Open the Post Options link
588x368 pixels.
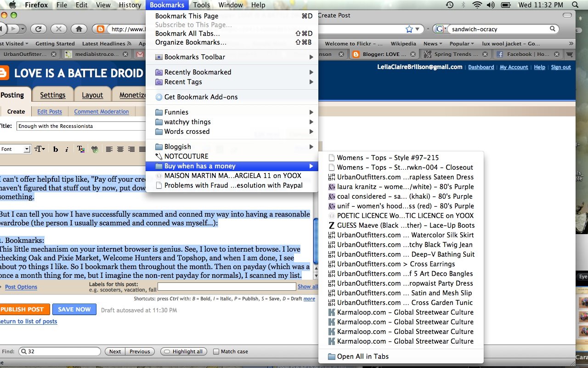(21, 287)
